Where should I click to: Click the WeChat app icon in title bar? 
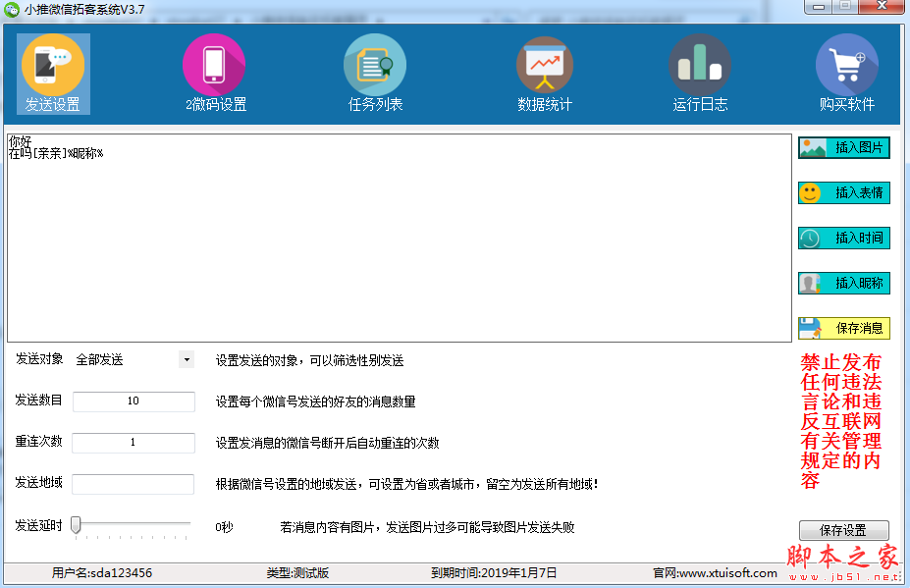[12, 9]
